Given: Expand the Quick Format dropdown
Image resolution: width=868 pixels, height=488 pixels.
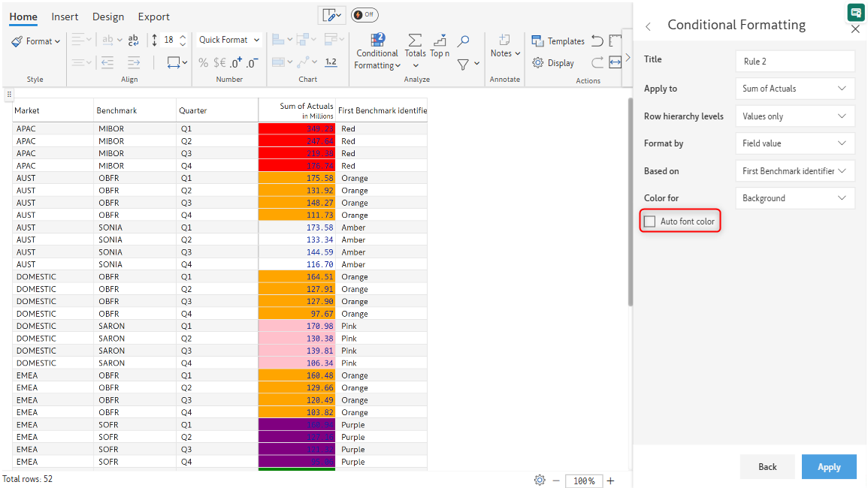Looking at the screenshot, I should pos(229,41).
